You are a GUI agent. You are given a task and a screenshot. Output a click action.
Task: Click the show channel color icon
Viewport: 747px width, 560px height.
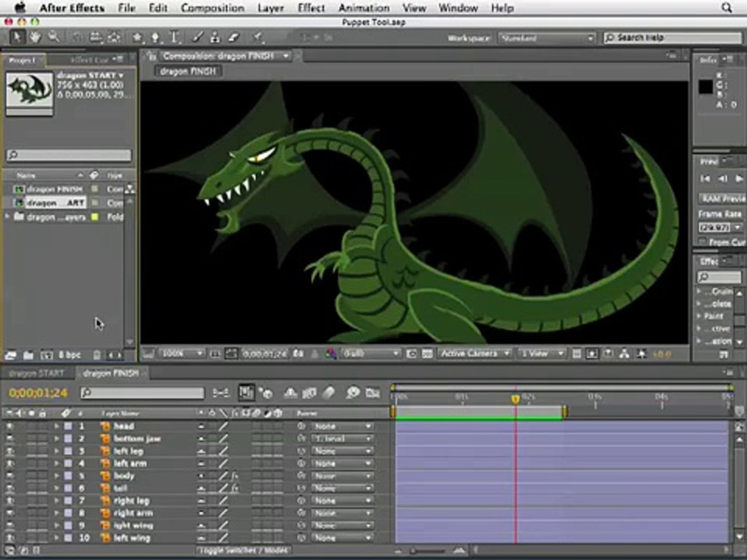331,354
